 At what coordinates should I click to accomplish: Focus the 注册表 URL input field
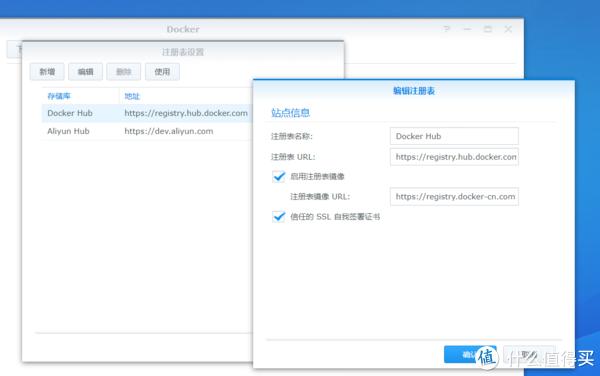pyautogui.click(x=454, y=157)
